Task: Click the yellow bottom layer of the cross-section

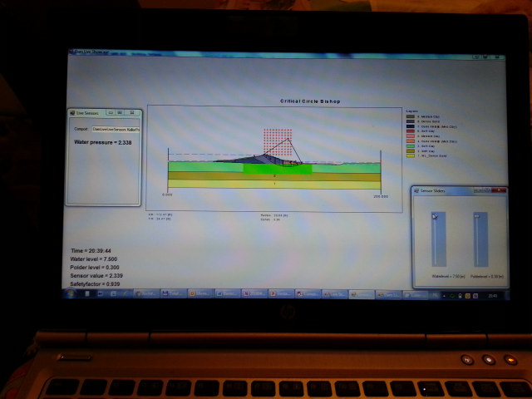Action: pos(274,184)
